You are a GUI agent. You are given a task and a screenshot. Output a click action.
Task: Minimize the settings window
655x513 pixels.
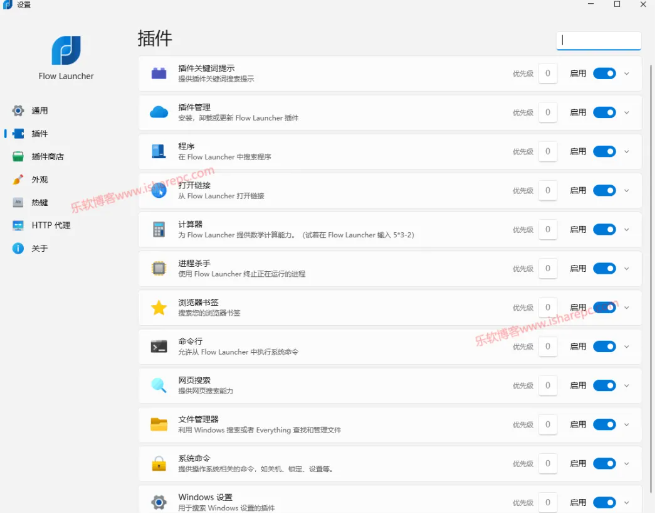click(x=591, y=4)
